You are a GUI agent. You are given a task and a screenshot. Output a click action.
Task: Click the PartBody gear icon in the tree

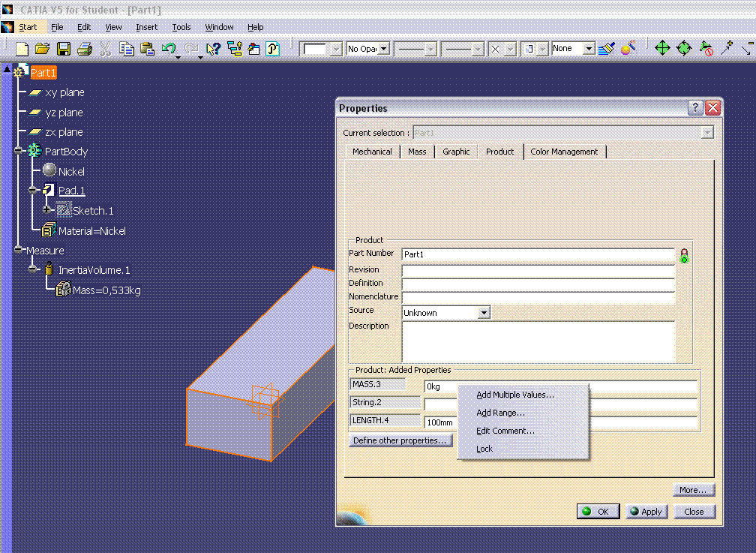34,151
